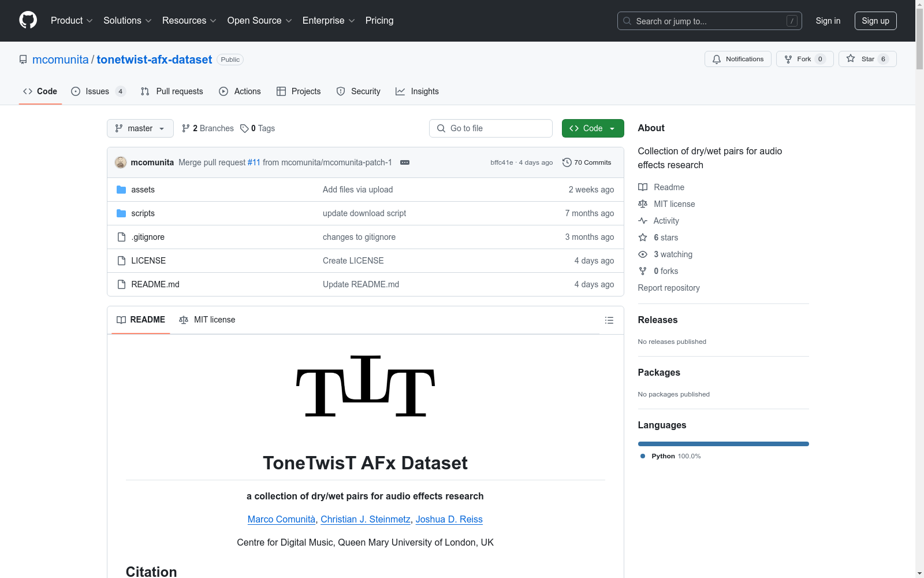Switch to the Issues tab

98,91
